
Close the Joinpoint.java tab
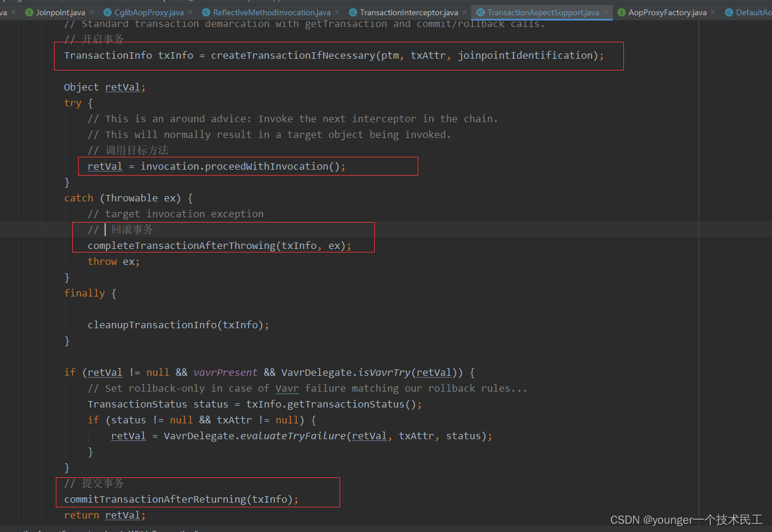[93, 12]
